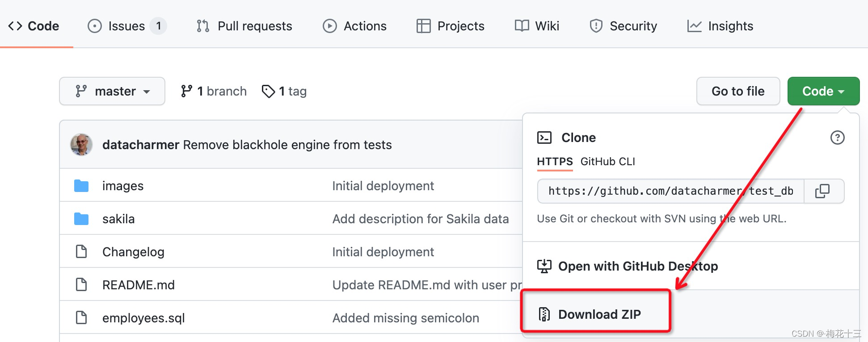Switch to the Issues tab

(x=127, y=26)
